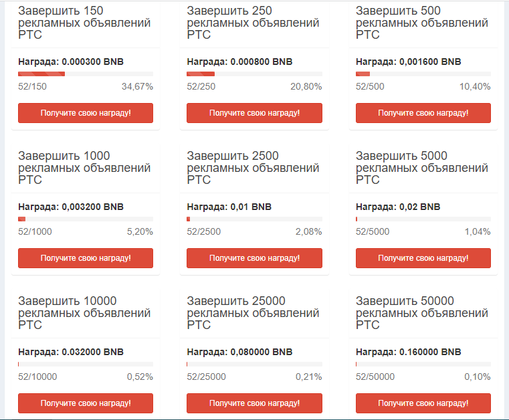Select the 2,08% progress bar for 2500 ads
Viewport: 509px width, 420px height.
tap(254, 219)
